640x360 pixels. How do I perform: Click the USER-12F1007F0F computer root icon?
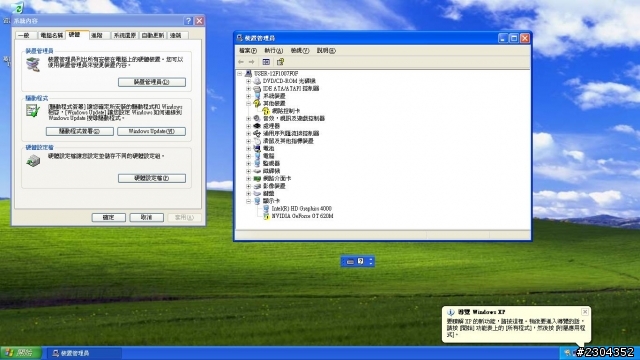248,73
